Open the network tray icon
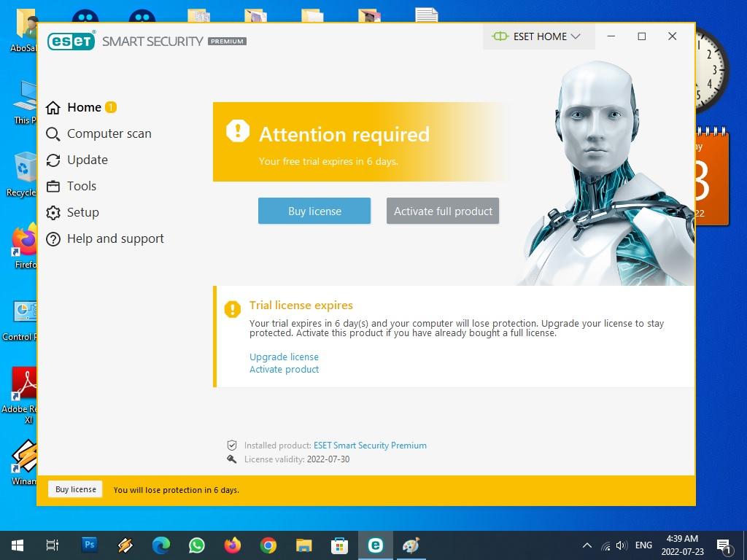Screen dimensions: 747x560 [x=605, y=545]
